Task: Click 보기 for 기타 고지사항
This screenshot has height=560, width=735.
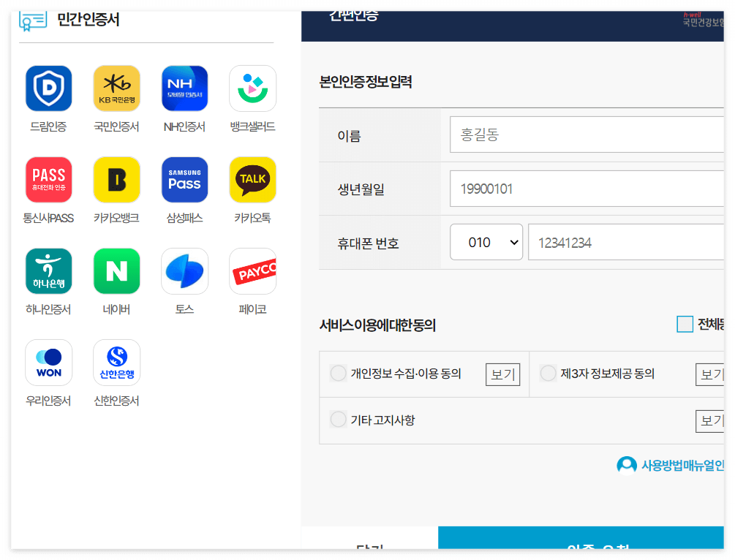Action: [x=709, y=421]
